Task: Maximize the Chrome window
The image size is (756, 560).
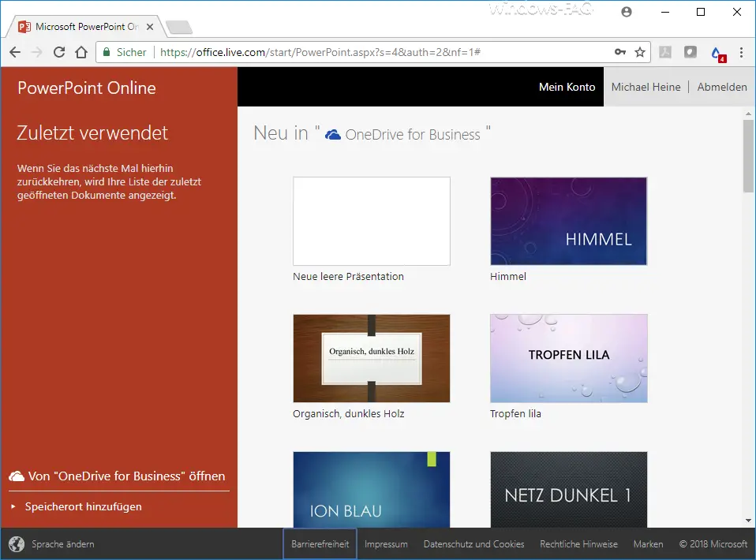Action: tap(701, 12)
